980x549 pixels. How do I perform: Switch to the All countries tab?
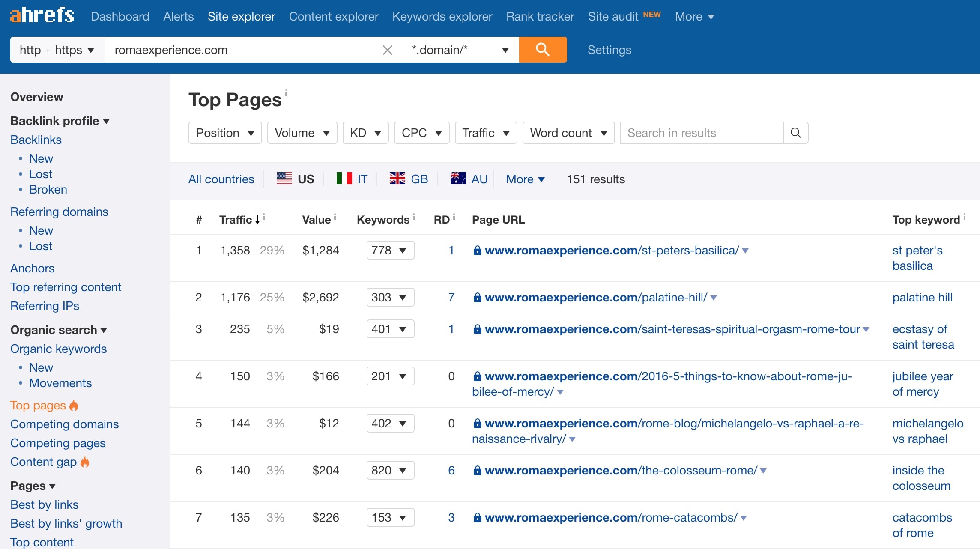coord(221,179)
